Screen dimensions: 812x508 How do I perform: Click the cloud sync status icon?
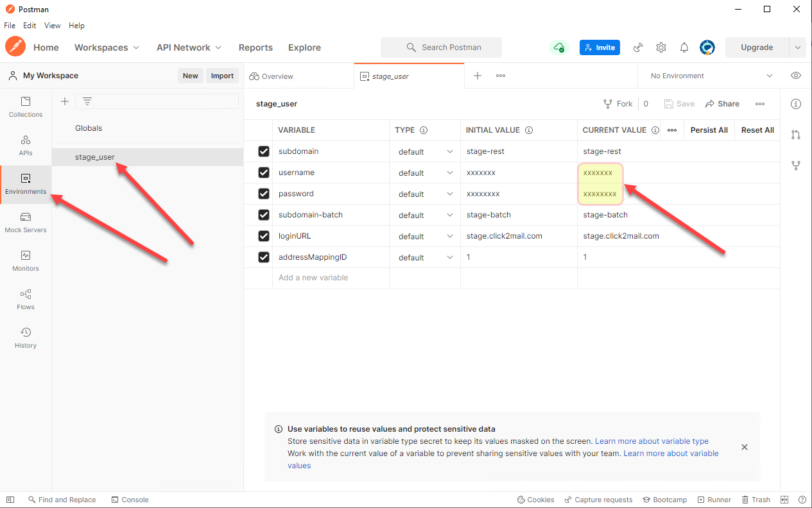coord(559,47)
